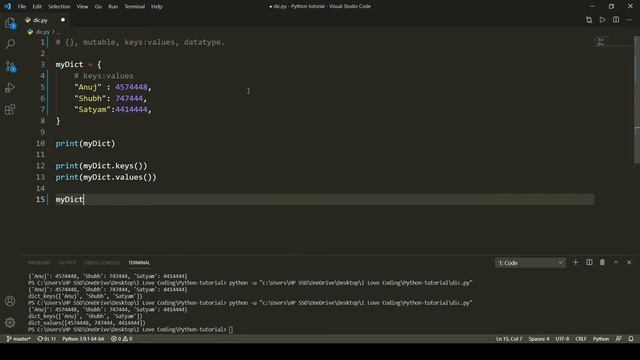This screenshot has height=360, width=640.
Task: Open the Run and Debug view
Action: [x=10, y=88]
